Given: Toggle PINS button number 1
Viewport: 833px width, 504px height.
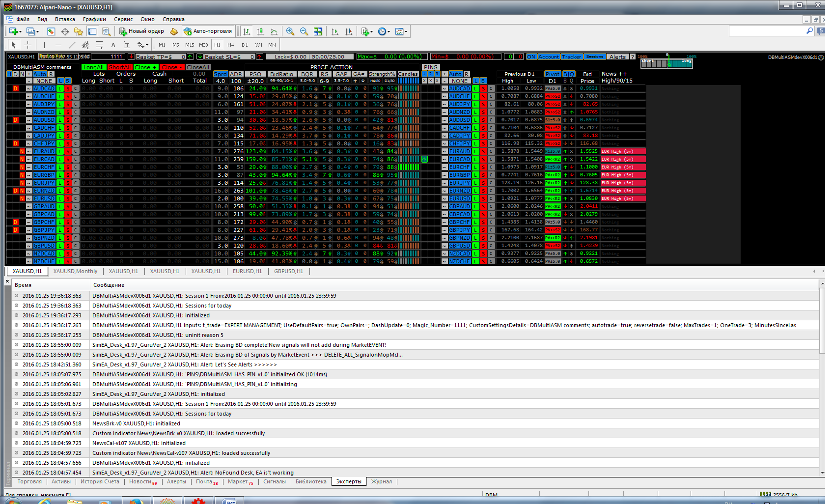Looking at the screenshot, I should [x=424, y=74].
